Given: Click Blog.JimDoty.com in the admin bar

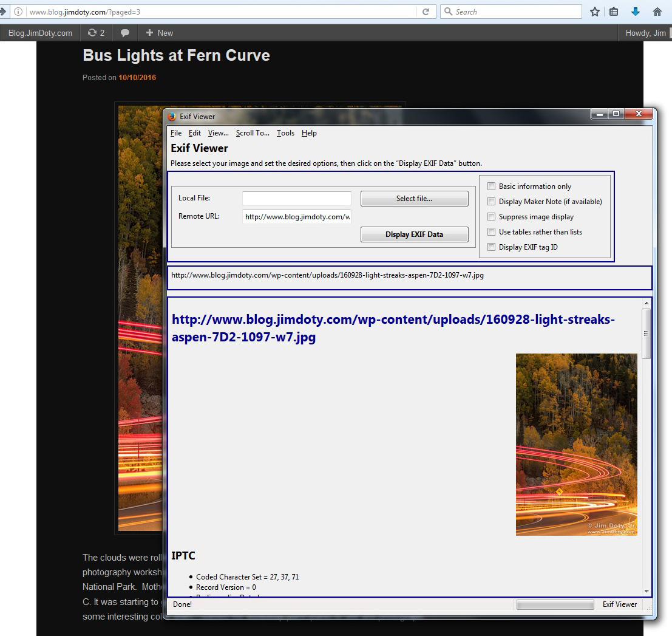Looking at the screenshot, I should coord(40,33).
